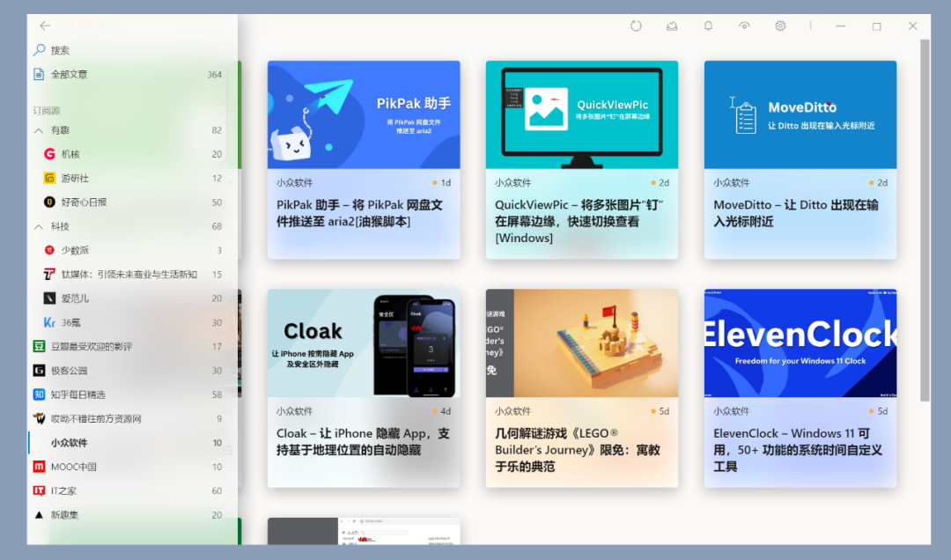The height and width of the screenshot is (560, 951).
Task: Open settings gear icon
Action: click(780, 26)
